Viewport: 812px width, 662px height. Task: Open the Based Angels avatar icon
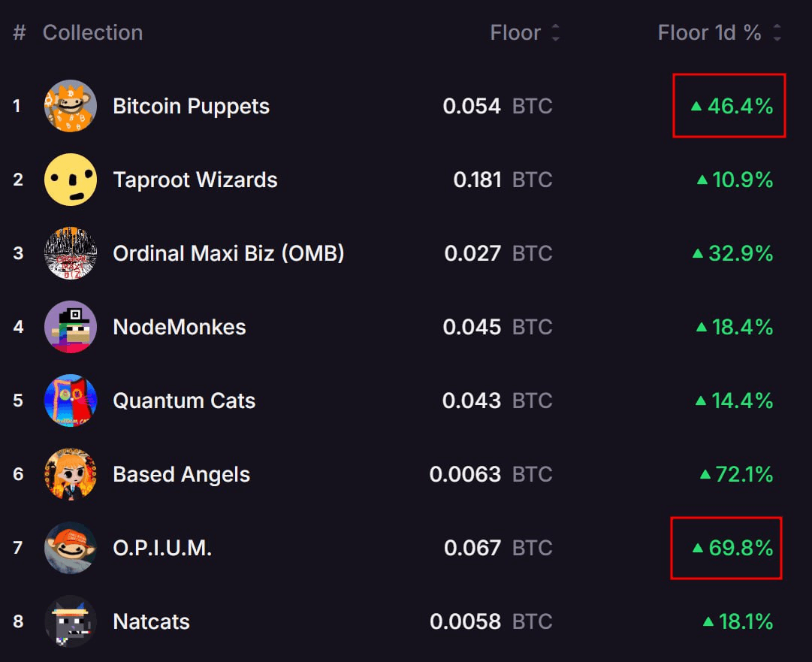coord(71,474)
